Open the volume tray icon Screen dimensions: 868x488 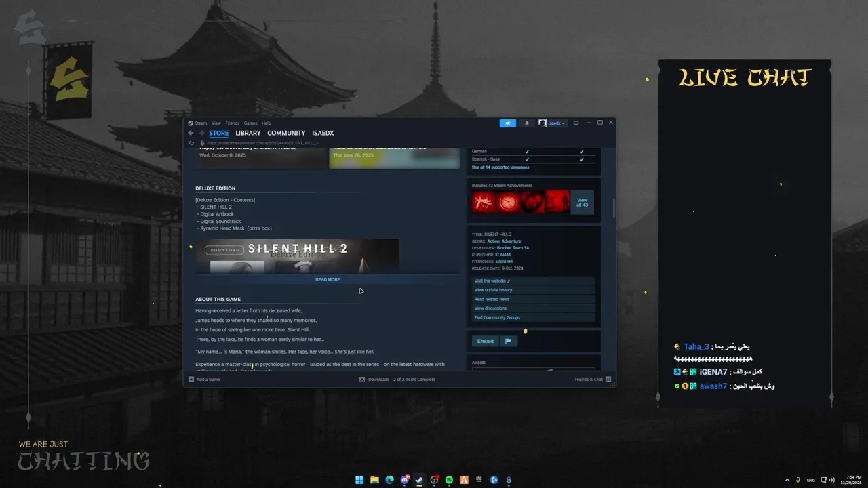click(x=832, y=480)
